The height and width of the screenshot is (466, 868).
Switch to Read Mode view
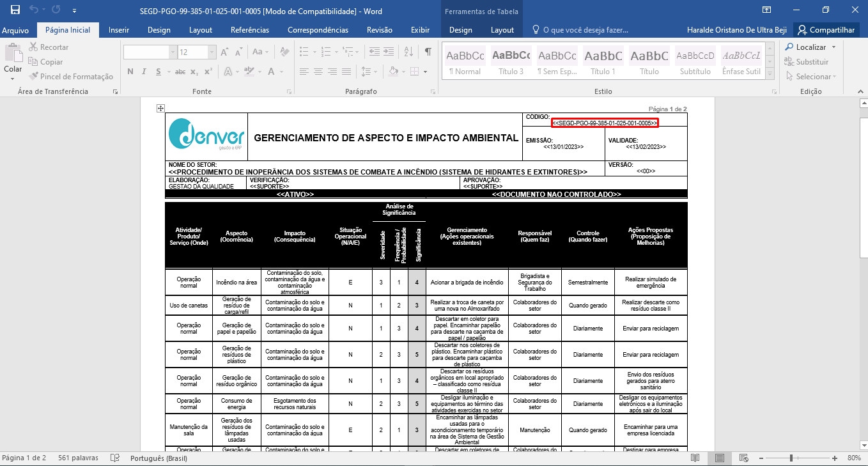(x=695, y=458)
